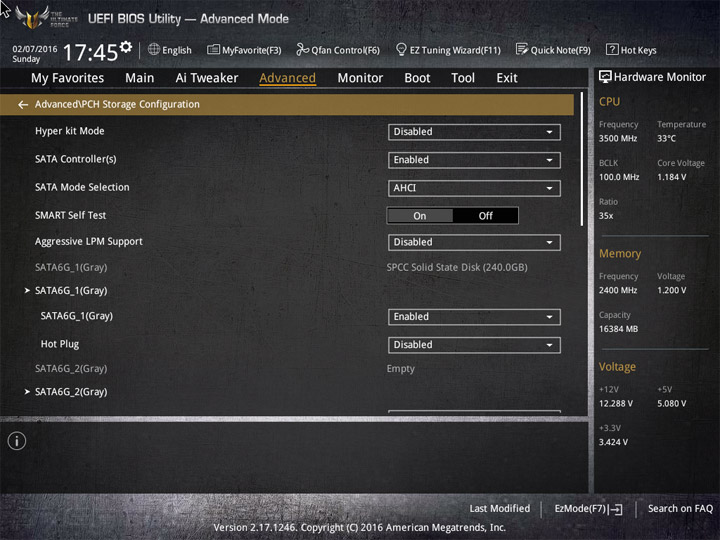Viewport: 720px width, 540px height.
Task: Click the settings gear next to the clock
Action: tap(126, 46)
